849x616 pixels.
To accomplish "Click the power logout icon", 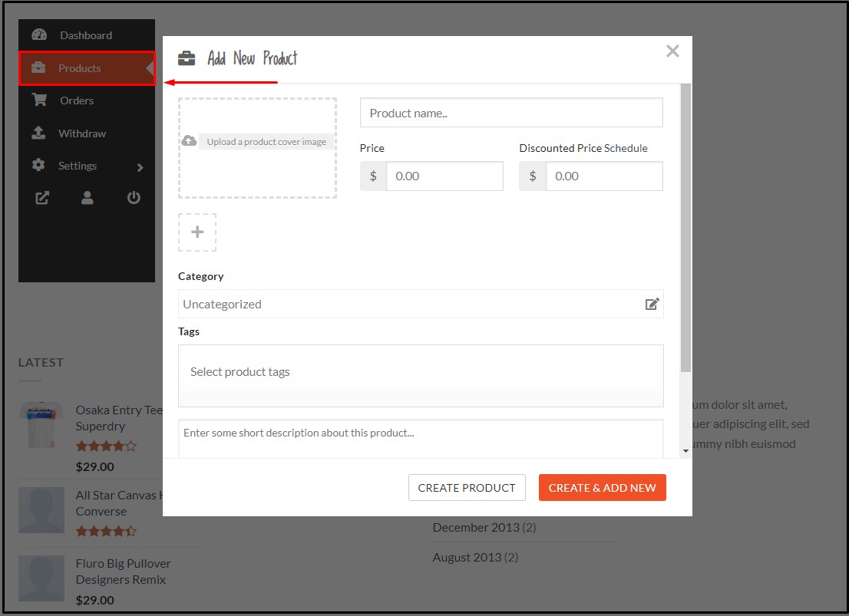I will [x=134, y=198].
